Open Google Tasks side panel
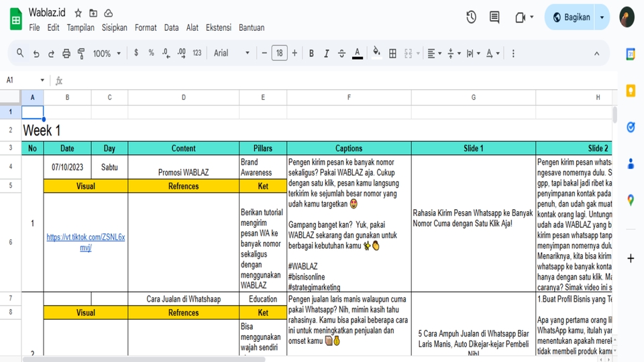644x362 pixels. tap(631, 127)
